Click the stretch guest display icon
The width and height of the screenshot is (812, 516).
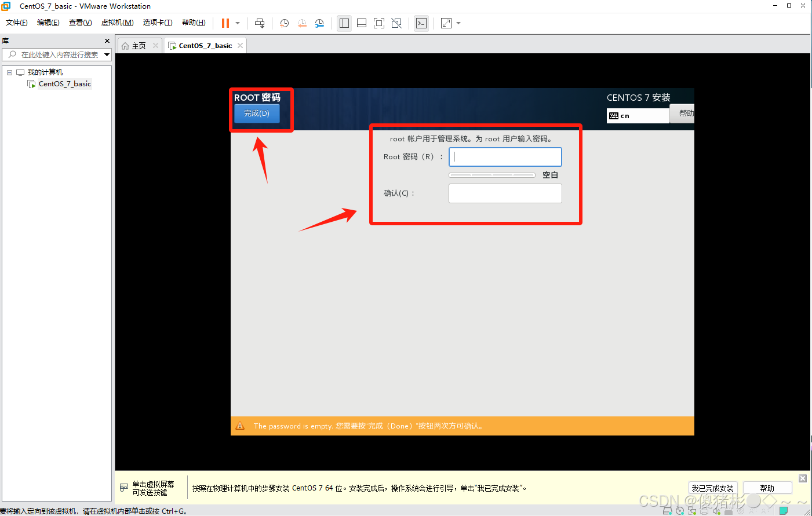tap(446, 23)
